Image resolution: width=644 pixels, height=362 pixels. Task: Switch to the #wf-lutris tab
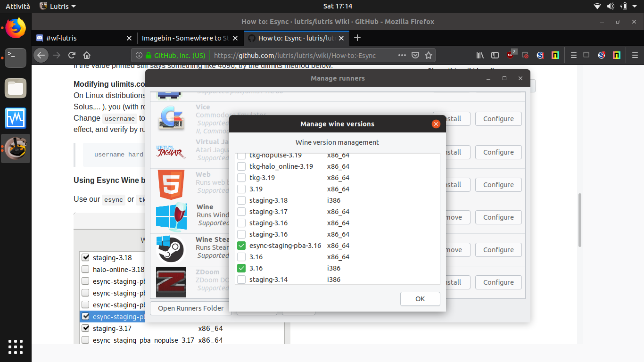click(x=84, y=38)
